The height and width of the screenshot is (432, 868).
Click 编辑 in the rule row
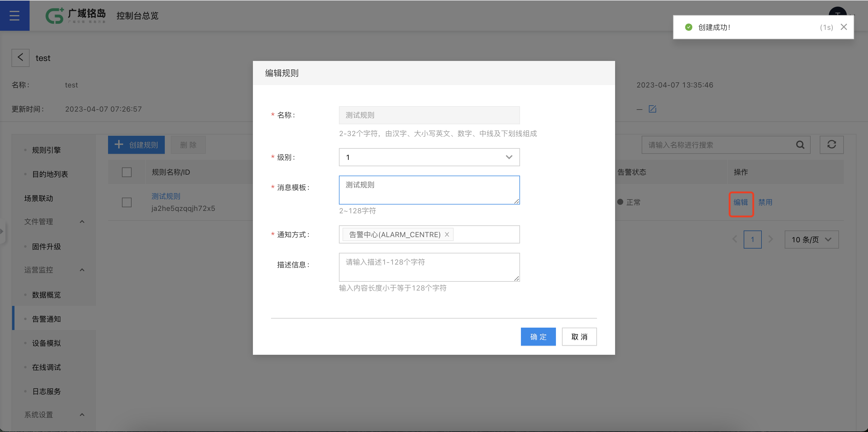(x=741, y=202)
